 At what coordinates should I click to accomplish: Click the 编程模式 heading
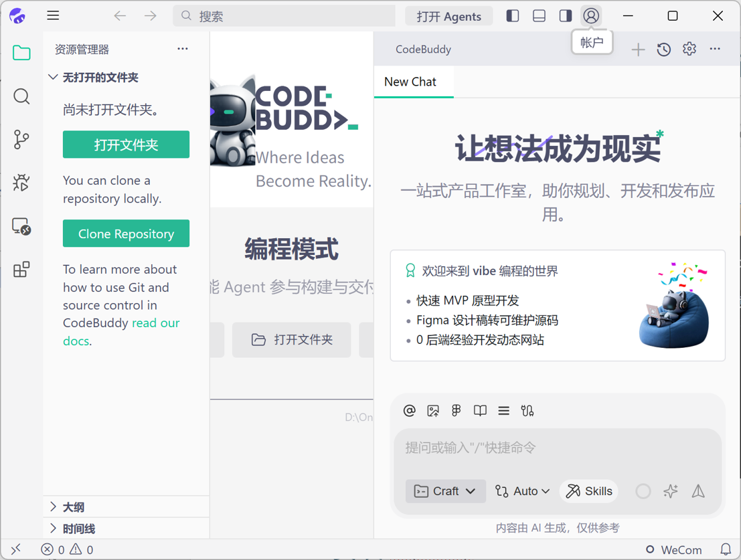pos(292,249)
